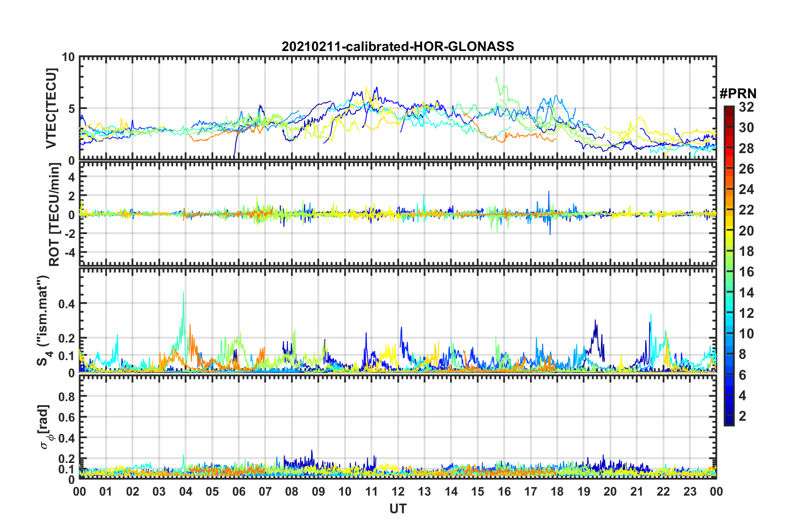Click the "-4" tick on the ROT axis
Viewport: 796px width, 532px height.
pos(69,253)
